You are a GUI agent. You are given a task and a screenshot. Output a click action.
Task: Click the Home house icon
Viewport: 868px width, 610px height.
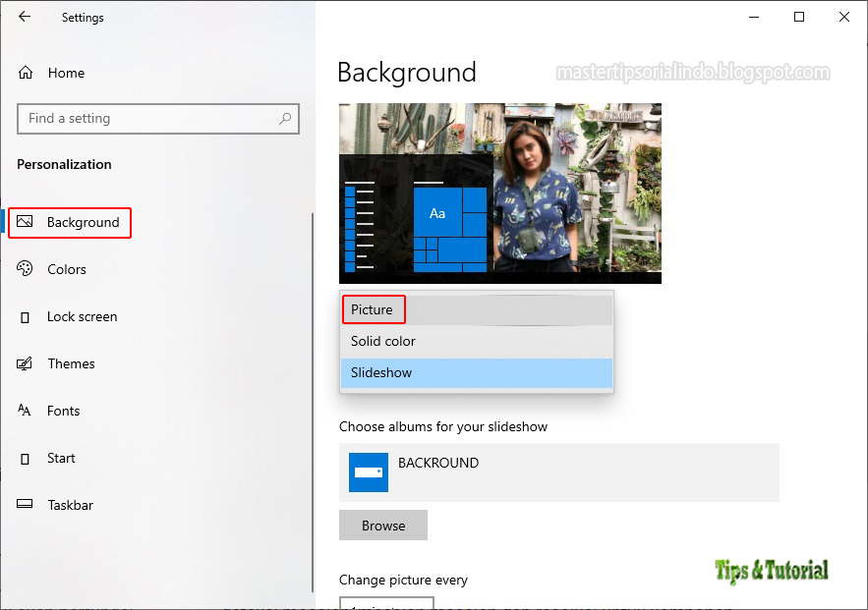coord(27,72)
